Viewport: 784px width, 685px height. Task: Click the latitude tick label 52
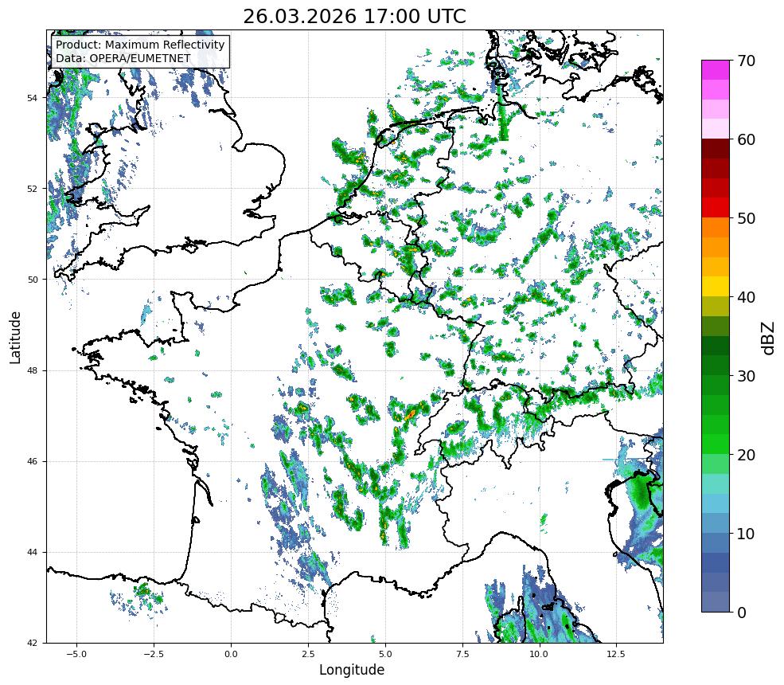[33, 189]
